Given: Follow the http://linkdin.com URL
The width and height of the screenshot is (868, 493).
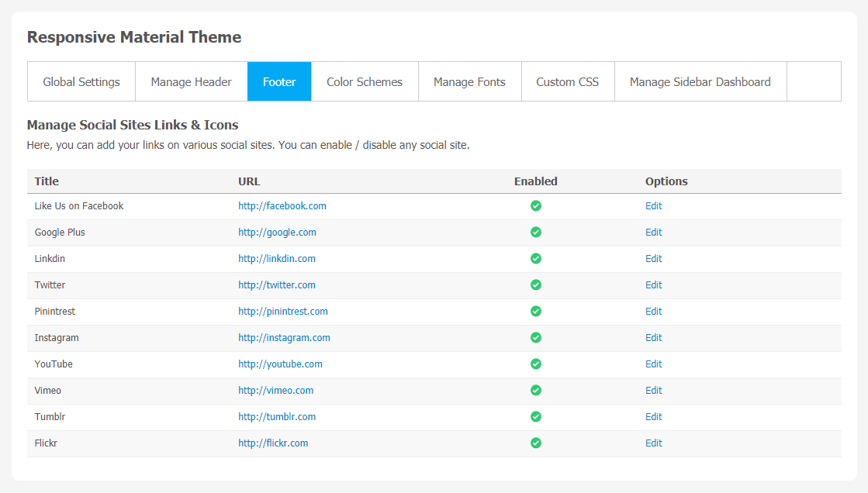Looking at the screenshot, I should click(277, 258).
